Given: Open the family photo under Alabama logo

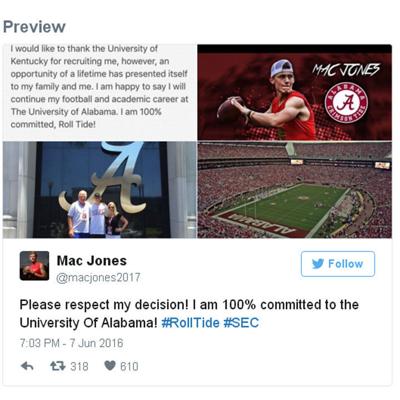Looking at the screenshot, I should click(99, 190).
